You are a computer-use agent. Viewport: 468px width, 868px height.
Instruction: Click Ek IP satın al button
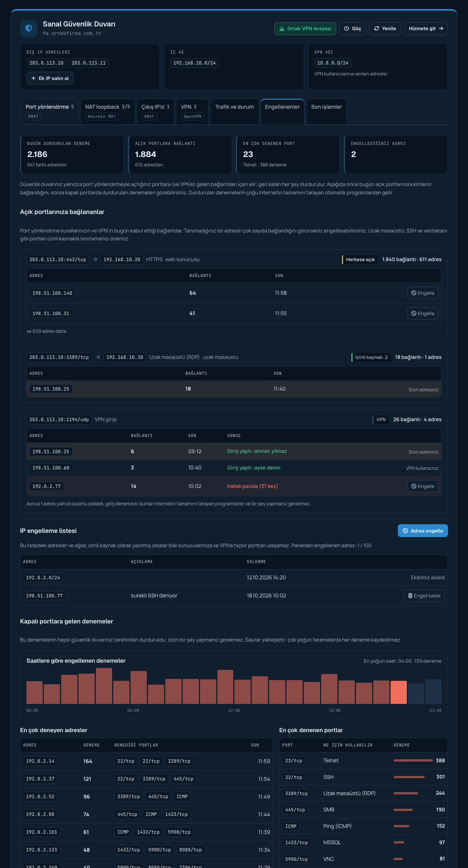click(x=50, y=78)
